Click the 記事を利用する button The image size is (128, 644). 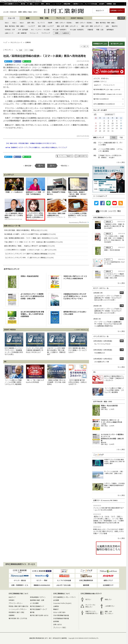click(x=81, y=156)
